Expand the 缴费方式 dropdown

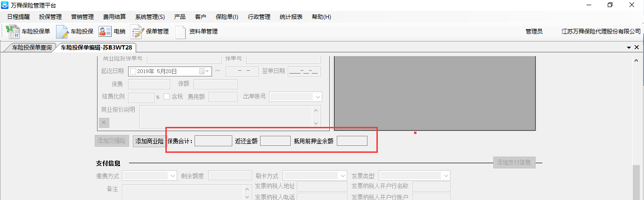[172, 175]
